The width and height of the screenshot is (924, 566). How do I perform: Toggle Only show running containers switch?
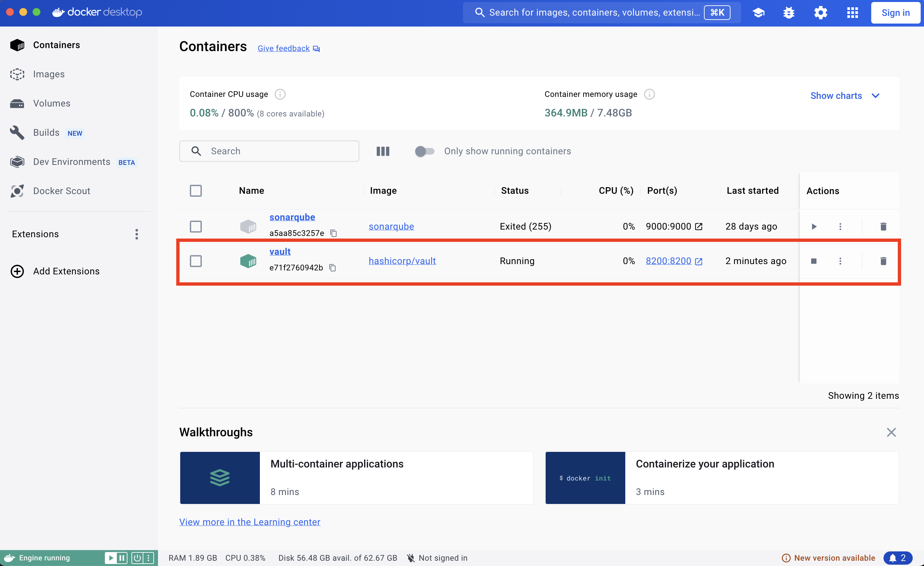(x=424, y=151)
